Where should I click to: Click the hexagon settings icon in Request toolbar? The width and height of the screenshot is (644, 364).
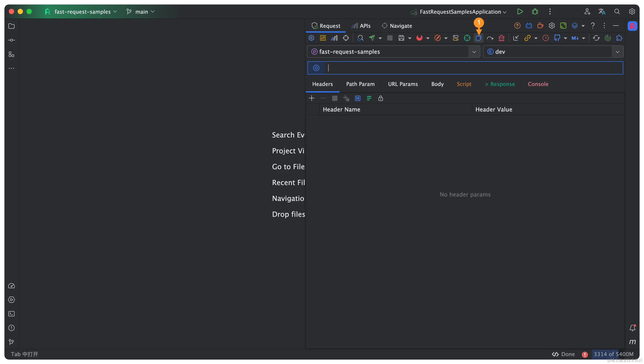(311, 38)
